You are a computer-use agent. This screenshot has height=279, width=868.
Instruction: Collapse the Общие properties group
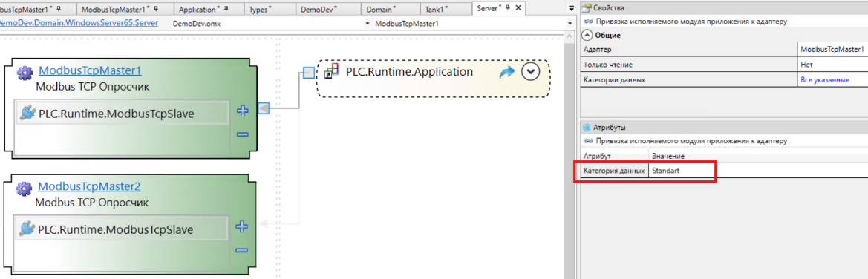coord(587,36)
